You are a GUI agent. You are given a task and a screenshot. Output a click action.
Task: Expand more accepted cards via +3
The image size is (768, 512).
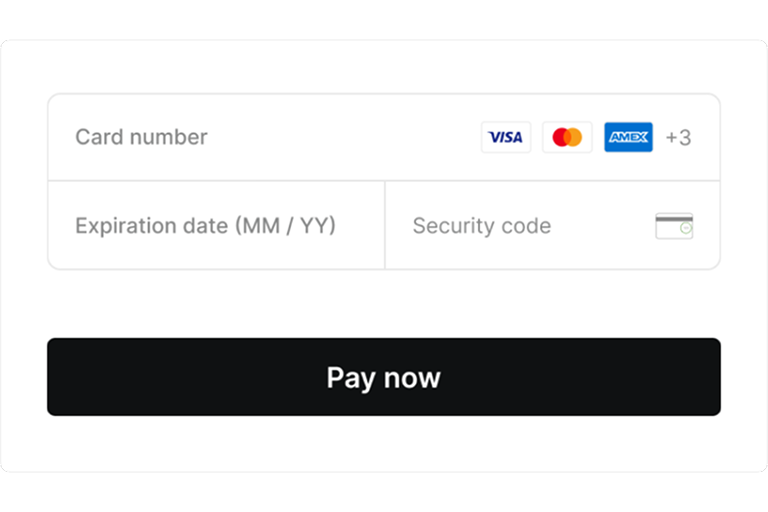point(678,137)
